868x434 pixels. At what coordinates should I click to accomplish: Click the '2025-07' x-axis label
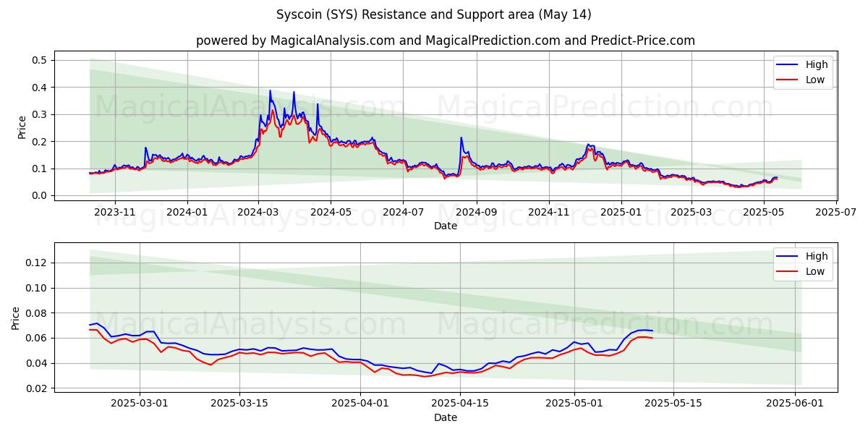(835, 213)
